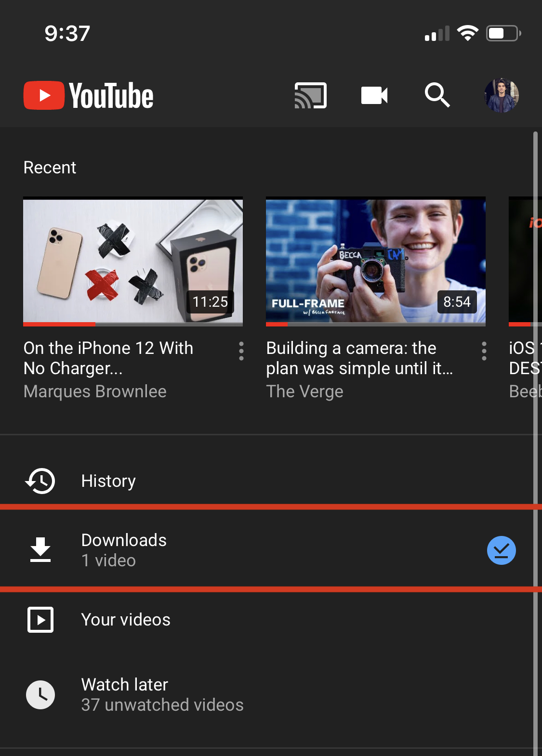Open options menu for iPhone 12 video
This screenshot has width=542, height=756.
241,351
